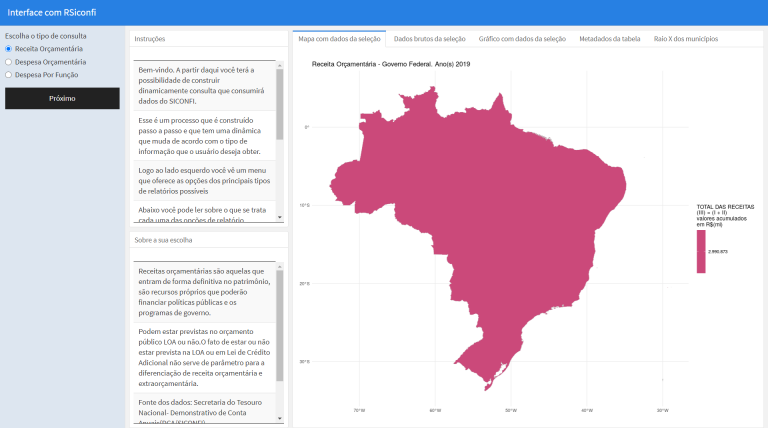Click the Sobre a sua escolha header
768x428 pixels.
pyautogui.click(x=160, y=241)
